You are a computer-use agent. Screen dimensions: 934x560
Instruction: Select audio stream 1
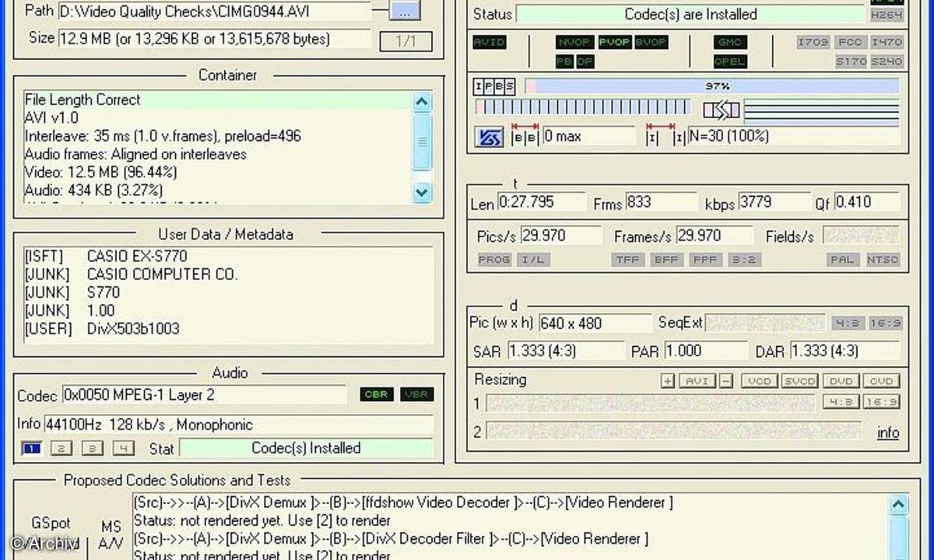point(31,448)
